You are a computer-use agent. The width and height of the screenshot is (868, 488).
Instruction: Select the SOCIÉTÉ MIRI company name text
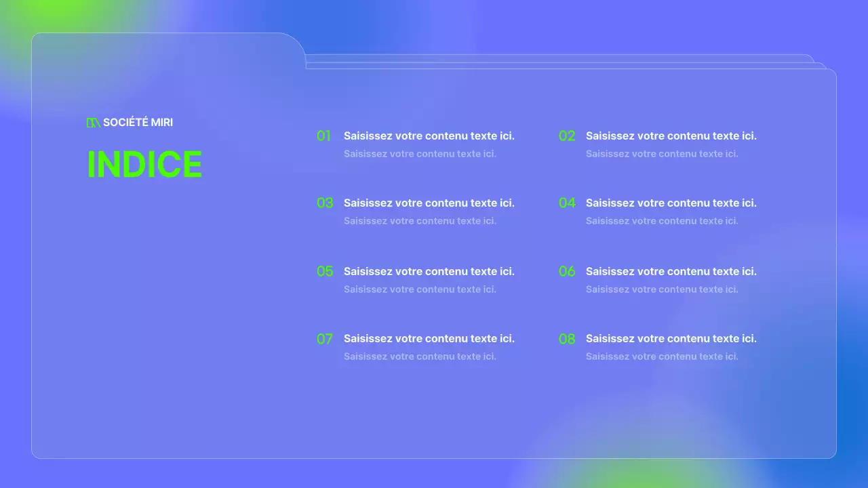(x=138, y=123)
